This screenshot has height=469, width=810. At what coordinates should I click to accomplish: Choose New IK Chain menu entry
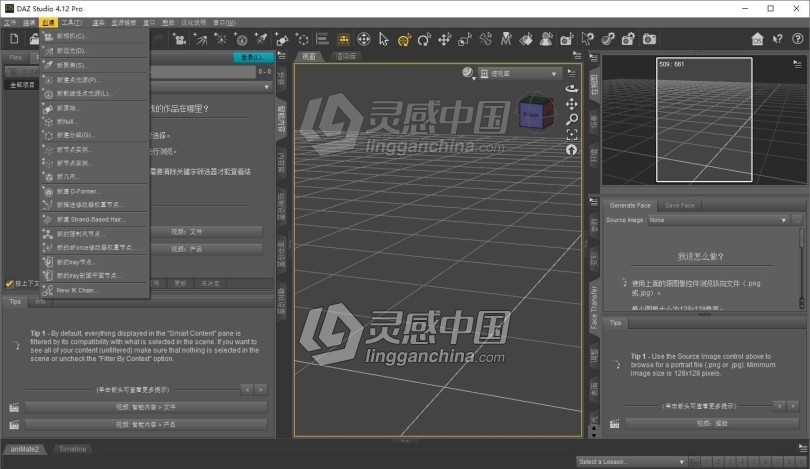pos(96,290)
